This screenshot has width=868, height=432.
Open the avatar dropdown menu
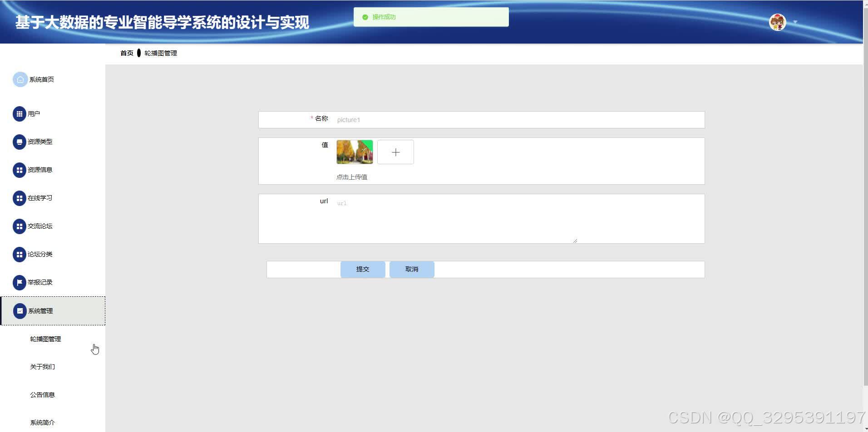(x=794, y=22)
